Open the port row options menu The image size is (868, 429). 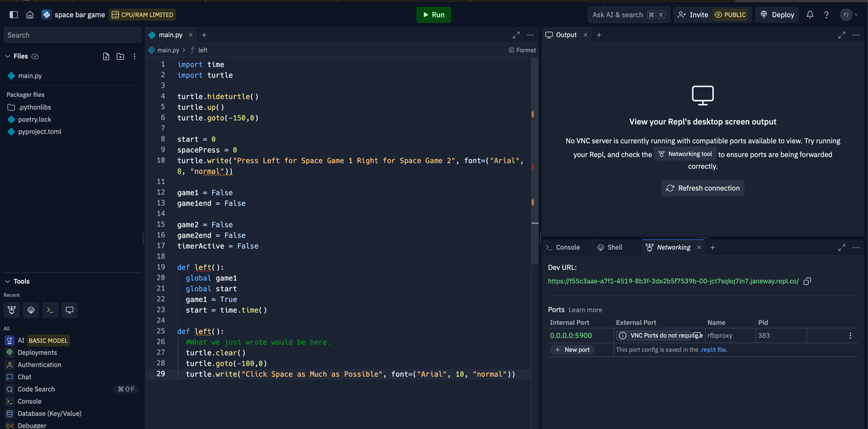(850, 335)
